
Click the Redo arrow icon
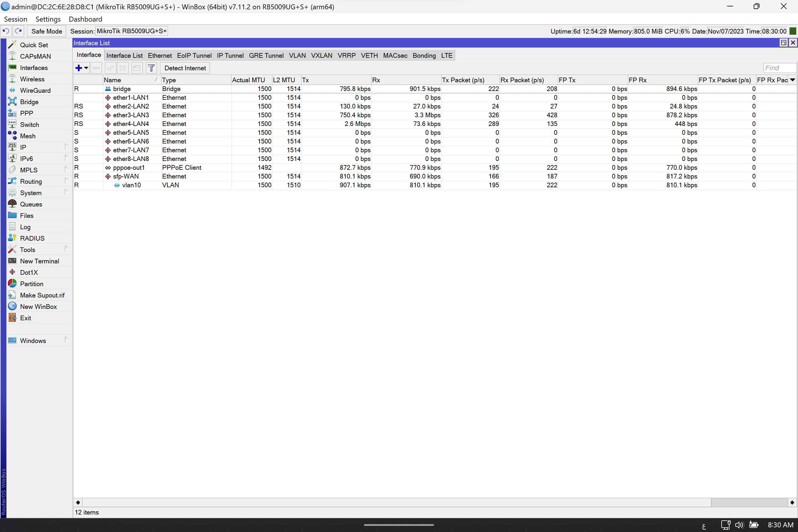pos(18,31)
